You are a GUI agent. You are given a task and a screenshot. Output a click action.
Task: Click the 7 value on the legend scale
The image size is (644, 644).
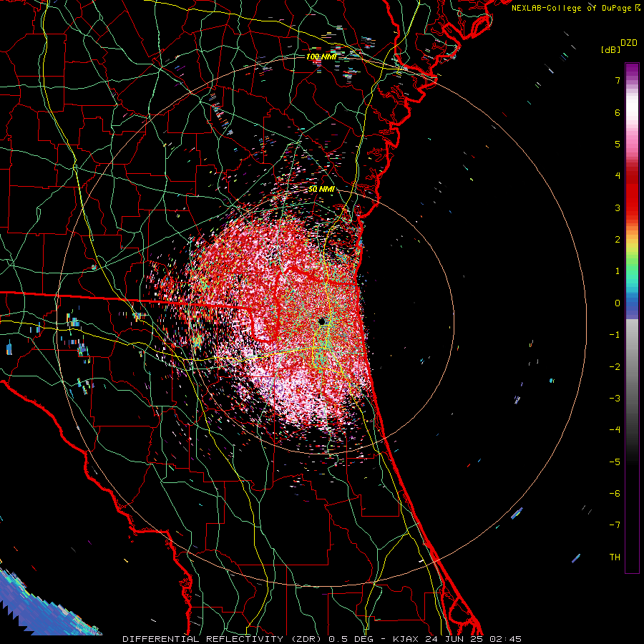pos(618,80)
